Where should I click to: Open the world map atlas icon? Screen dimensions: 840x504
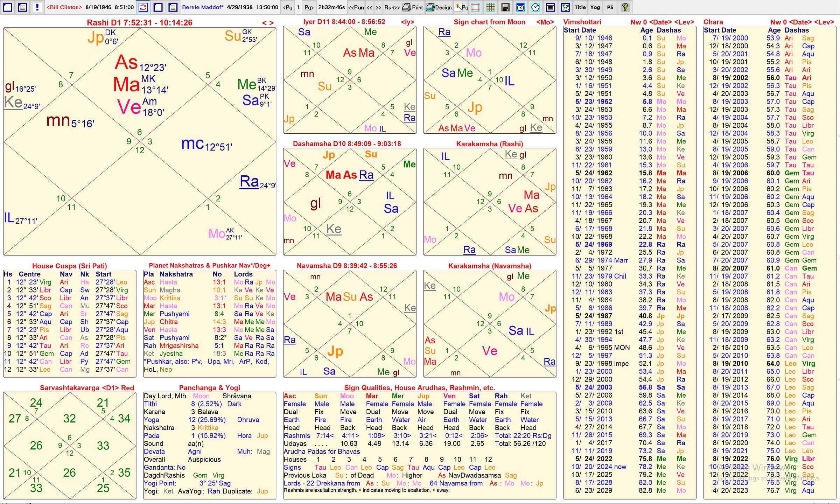(x=565, y=7)
